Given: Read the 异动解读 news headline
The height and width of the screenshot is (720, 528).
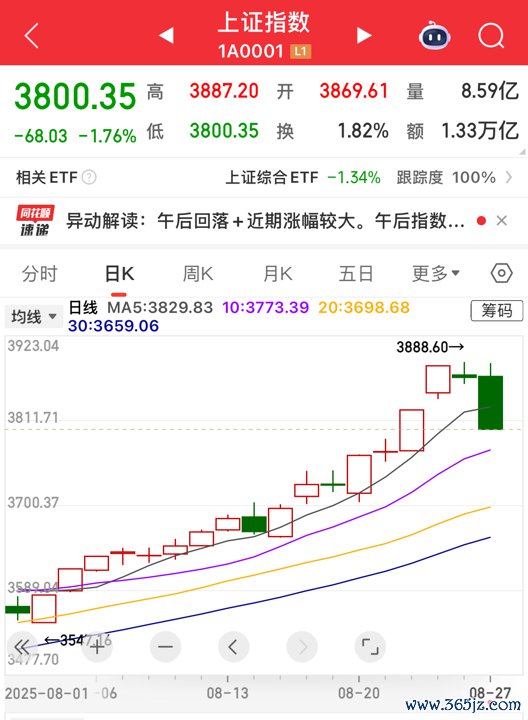Looking at the screenshot, I should [265, 221].
